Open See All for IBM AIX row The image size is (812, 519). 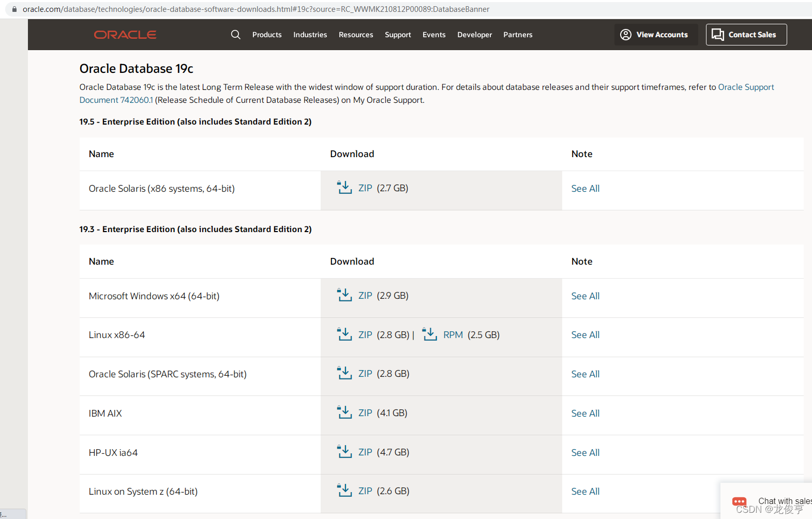point(585,414)
